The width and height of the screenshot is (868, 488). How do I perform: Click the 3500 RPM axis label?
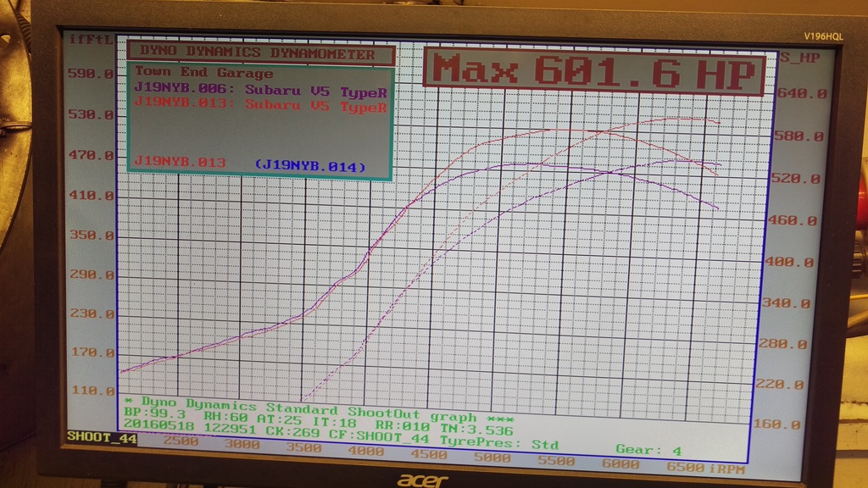[x=303, y=447]
